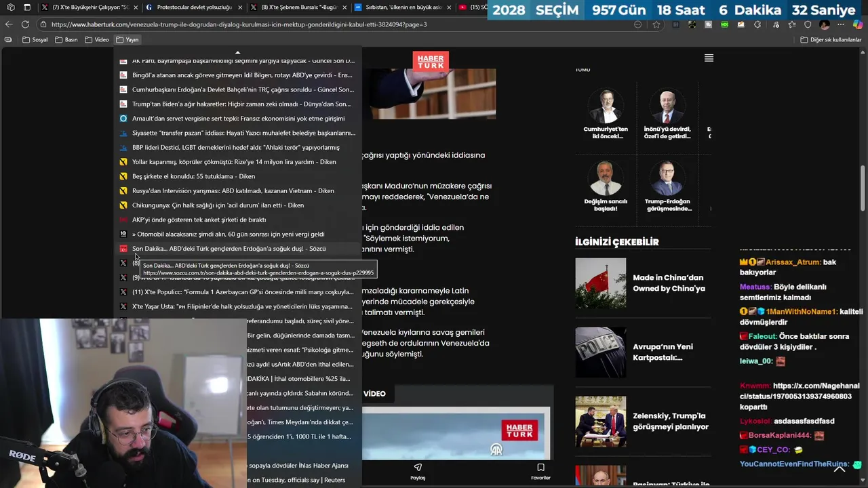Open Bingöl'e atanan İdil Bilgen bookmark

pyautogui.click(x=237, y=75)
